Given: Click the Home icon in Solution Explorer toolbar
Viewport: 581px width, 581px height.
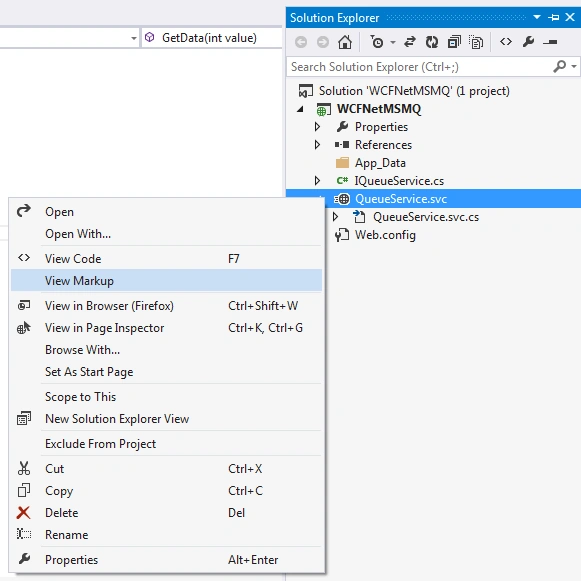Looking at the screenshot, I should pos(345,42).
